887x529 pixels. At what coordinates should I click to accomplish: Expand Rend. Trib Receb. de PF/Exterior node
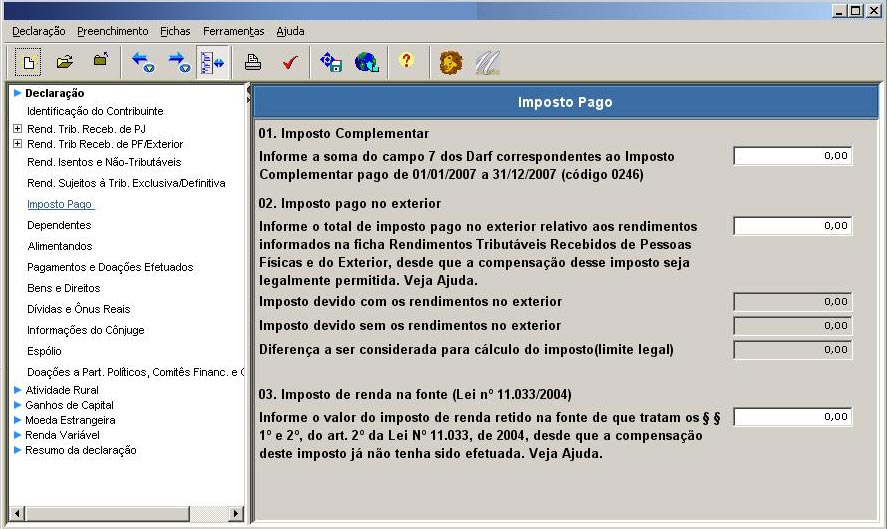(17, 144)
